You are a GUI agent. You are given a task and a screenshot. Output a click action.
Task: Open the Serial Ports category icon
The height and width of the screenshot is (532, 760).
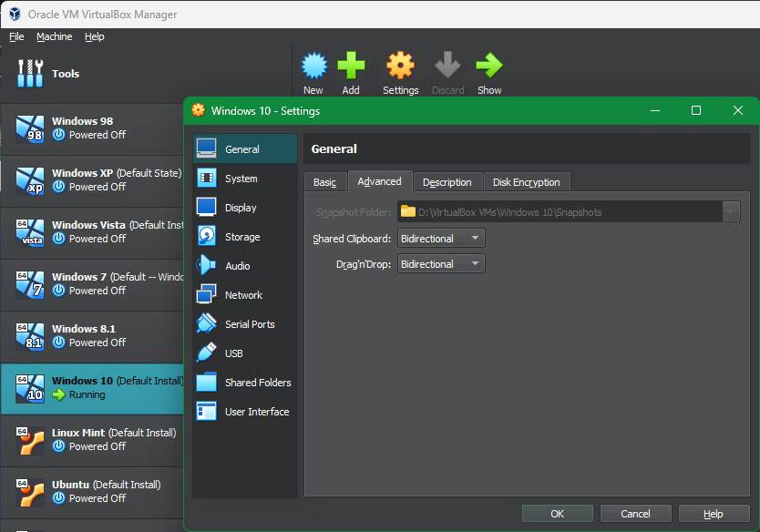[207, 323]
